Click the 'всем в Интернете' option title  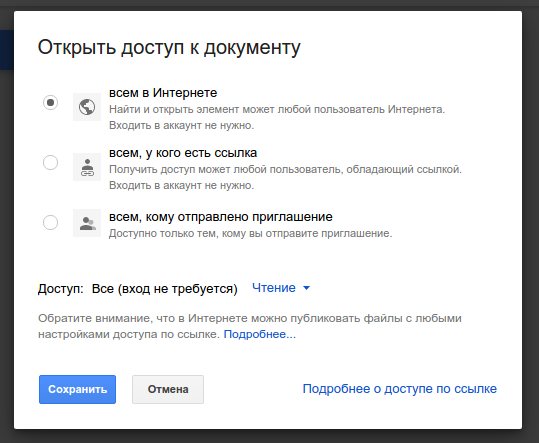163,93
